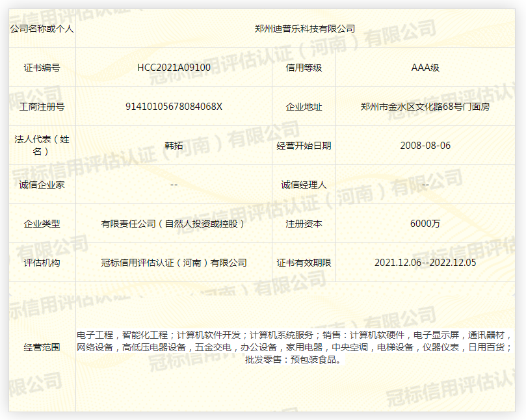The width and height of the screenshot is (526, 420).
Task: Click the 评估机构 value 冠标信用评估认证 cell
Action: pos(174,263)
